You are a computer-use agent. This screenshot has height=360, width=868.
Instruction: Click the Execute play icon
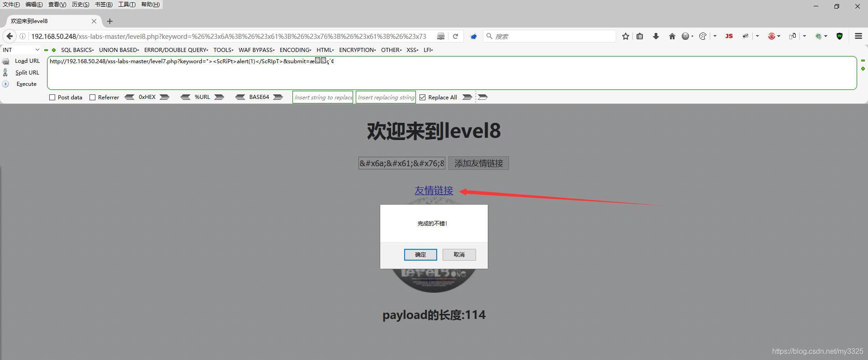(x=5, y=84)
